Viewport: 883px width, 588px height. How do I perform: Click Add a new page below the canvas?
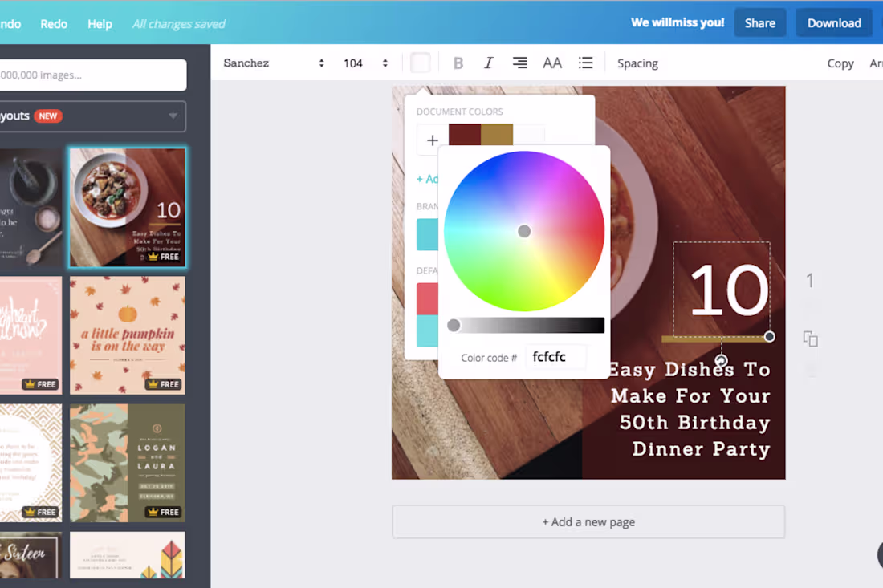point(588,521)
